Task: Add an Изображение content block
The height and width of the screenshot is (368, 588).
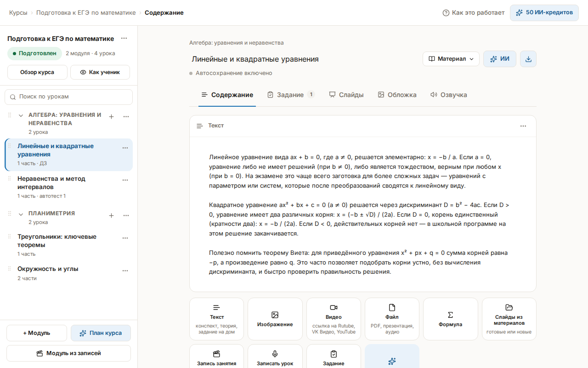Action: click(275, 319)
